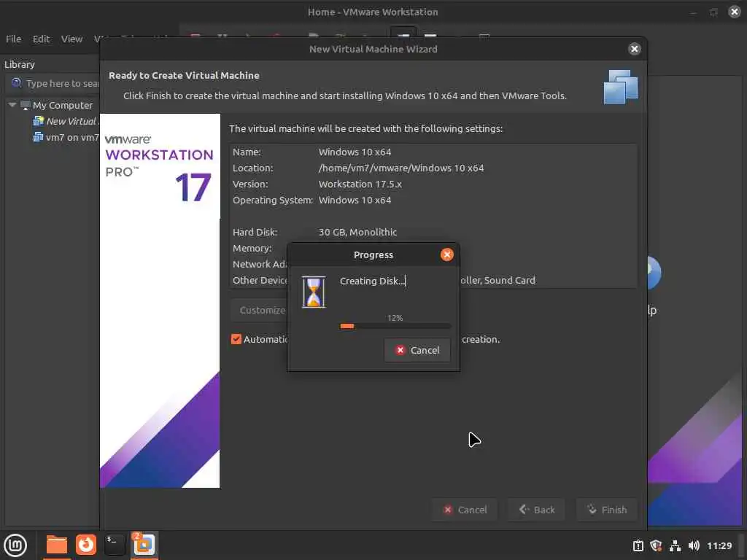The image size is (747, 560).
Task: Click the Finish button in the wizard
Action: [x=607, y=510]
